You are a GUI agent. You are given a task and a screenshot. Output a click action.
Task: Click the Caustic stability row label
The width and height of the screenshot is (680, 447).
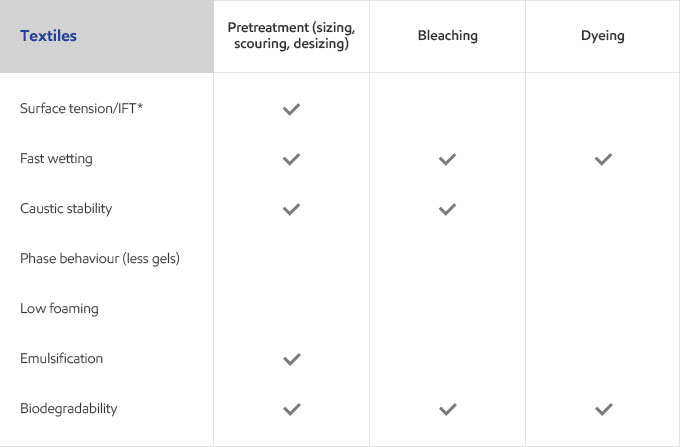(66, 209)
